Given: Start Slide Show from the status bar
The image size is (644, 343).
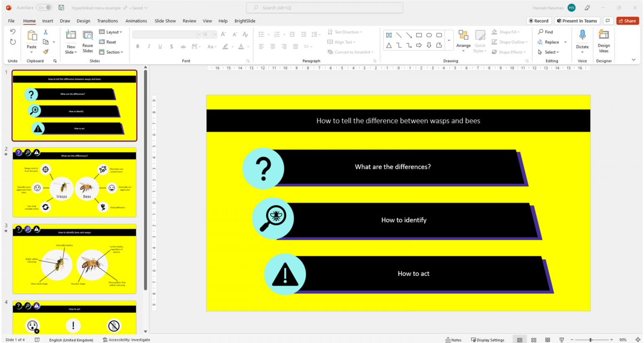Looking at the screenshot, I should point(561,340).
